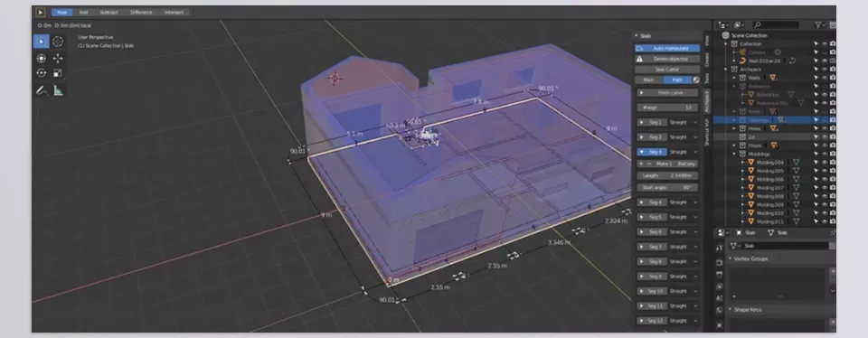The height and width of the screenshot is (338, 868).
Task: Click the active tool icon in header
Action: tap(41, 12)
